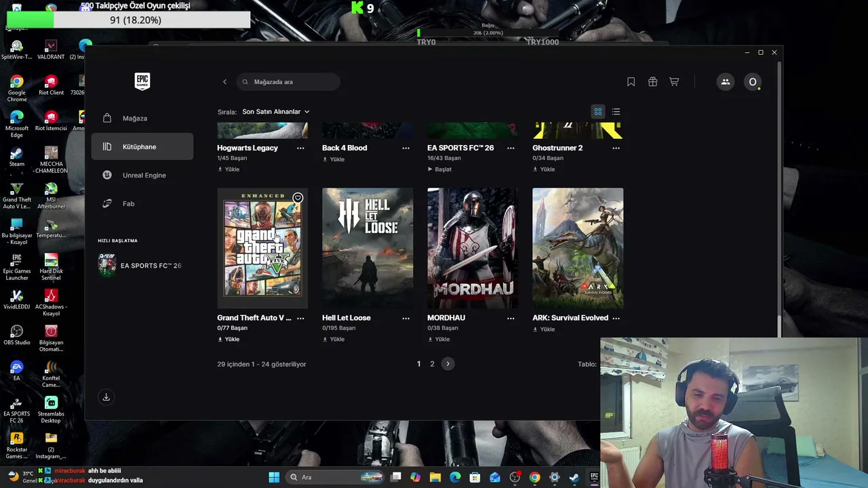Open the options menu for Hell Let Loose

point(406,318)
